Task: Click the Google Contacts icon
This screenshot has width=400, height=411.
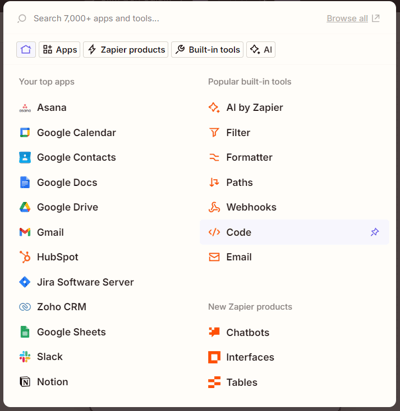Action: click(25, 157)
